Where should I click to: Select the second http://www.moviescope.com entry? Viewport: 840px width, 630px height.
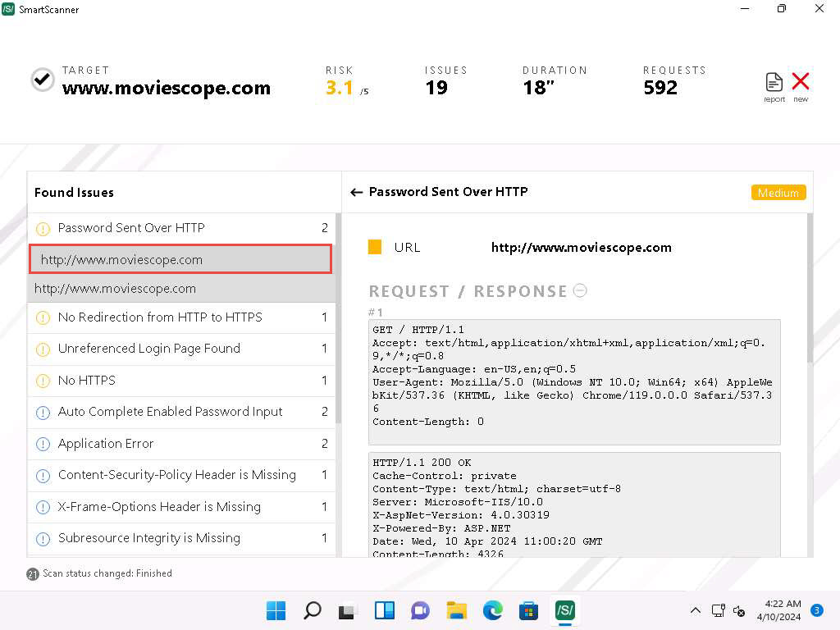pyautogui.click(x=115, y=289)
